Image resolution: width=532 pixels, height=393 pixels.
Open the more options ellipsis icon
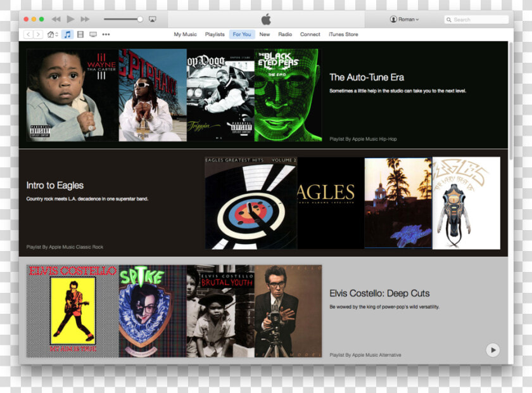106,34
